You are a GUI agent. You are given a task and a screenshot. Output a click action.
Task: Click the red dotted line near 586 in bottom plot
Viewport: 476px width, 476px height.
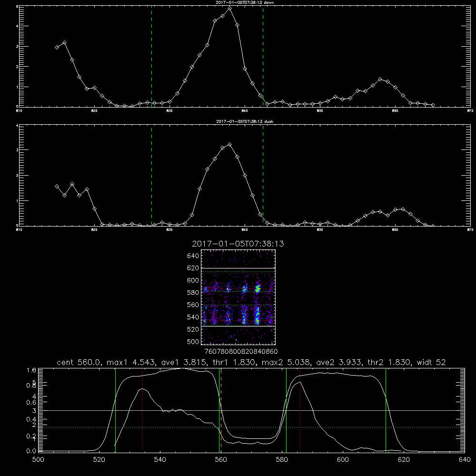pyautogui.click(x=300, y=410)
